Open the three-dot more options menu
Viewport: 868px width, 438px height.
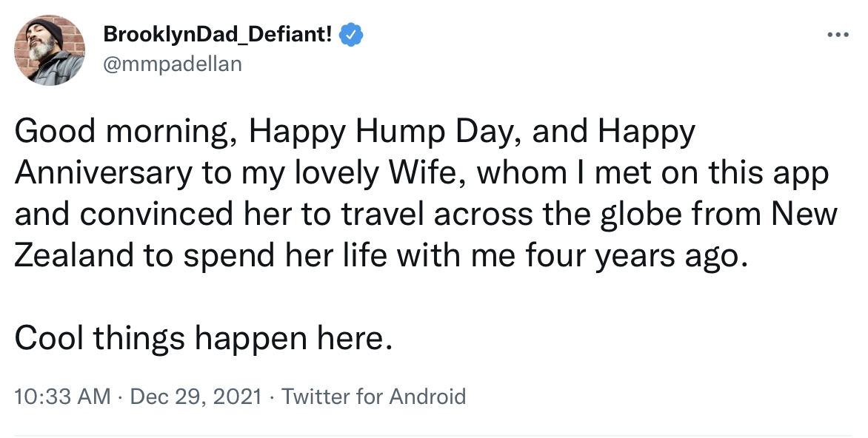coord(838,35)
